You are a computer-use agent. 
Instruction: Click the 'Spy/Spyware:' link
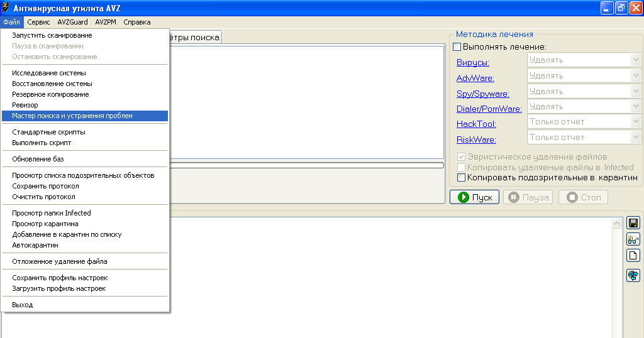click(482, 94)
